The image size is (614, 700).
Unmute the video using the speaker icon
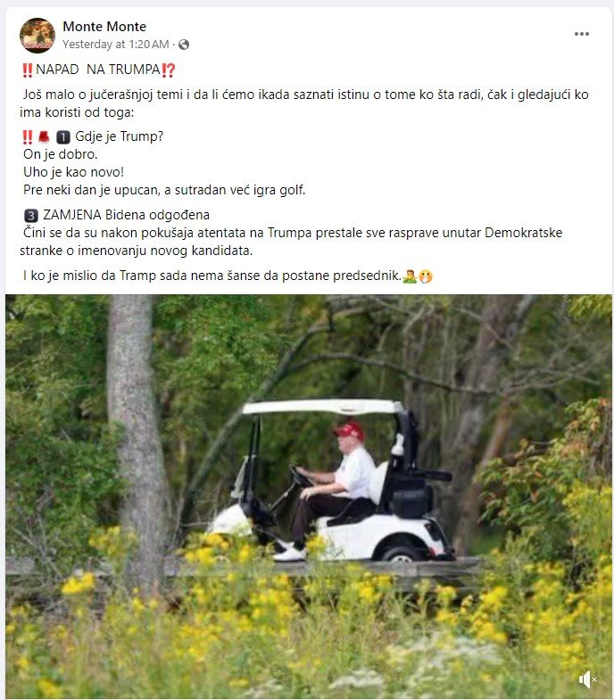(587, 679)
